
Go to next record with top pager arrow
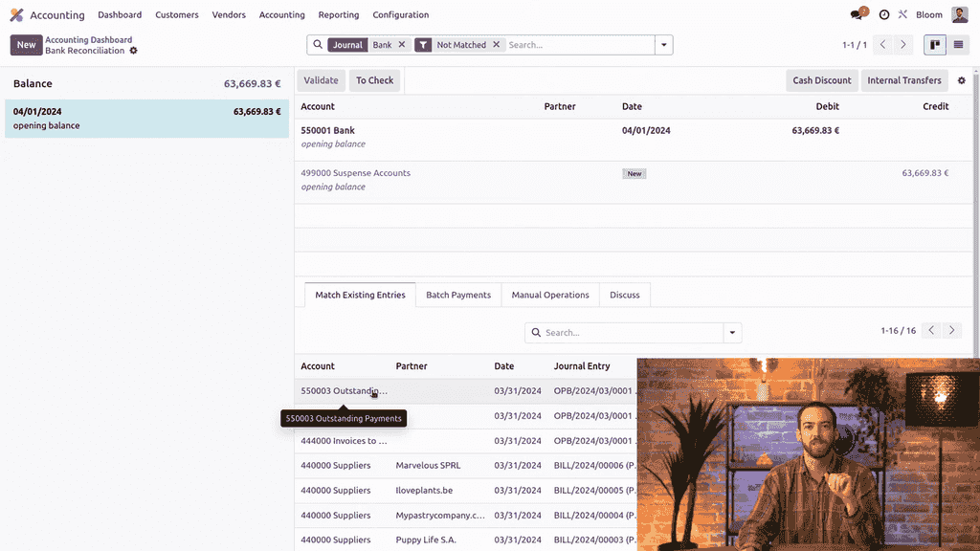(902, 45)
